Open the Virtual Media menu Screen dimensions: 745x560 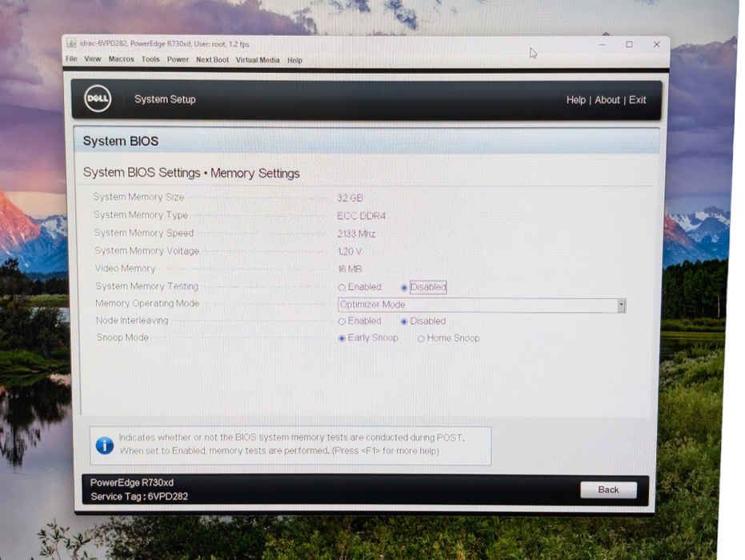click(x=258, y=60)
